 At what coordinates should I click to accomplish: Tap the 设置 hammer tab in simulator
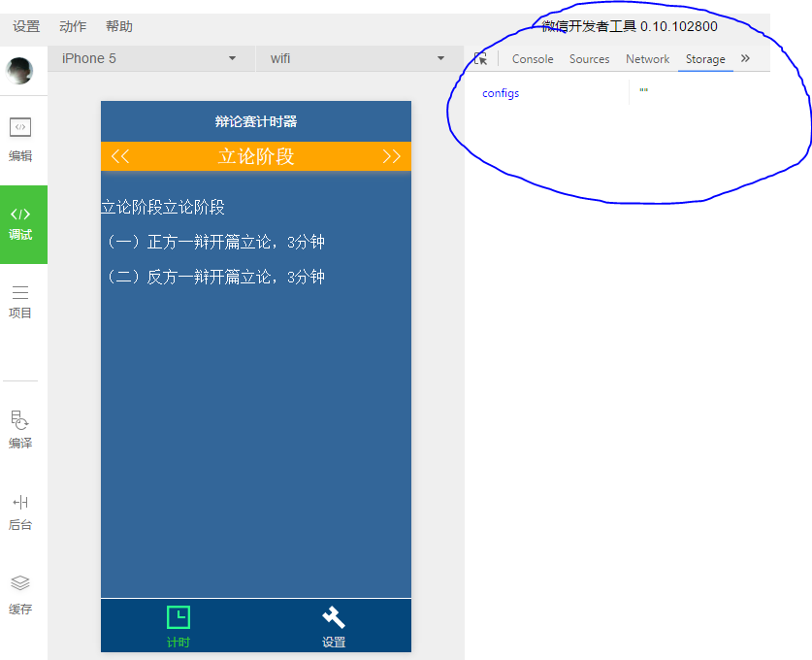pyautogui.click(x=334, y=627)
